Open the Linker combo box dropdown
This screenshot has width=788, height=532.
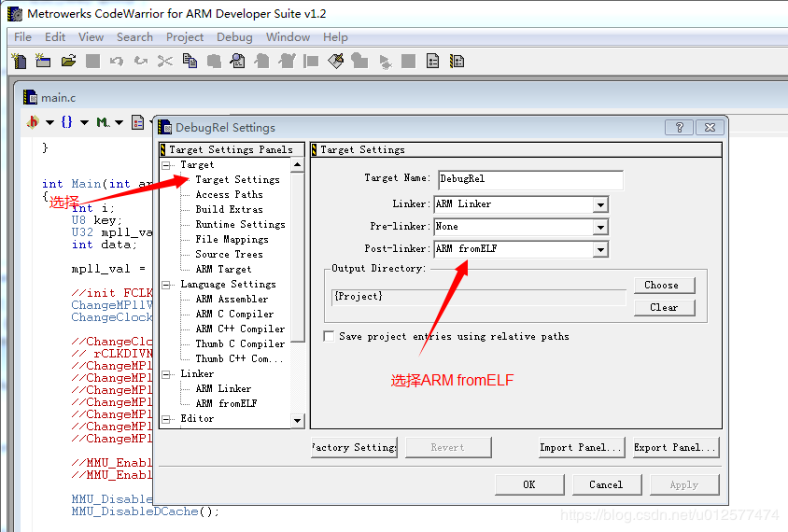click(600, 204)
